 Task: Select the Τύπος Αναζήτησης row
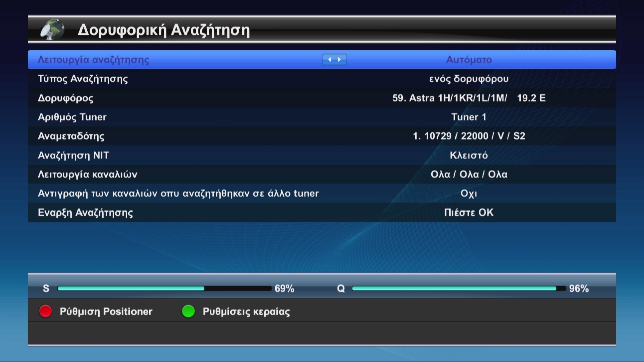322,79
